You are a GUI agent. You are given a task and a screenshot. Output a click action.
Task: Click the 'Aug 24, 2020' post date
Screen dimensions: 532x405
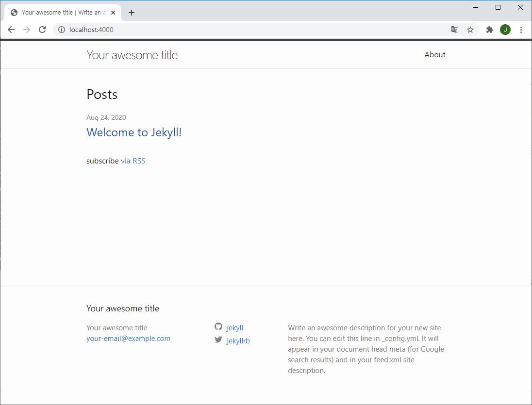point(106,117)
